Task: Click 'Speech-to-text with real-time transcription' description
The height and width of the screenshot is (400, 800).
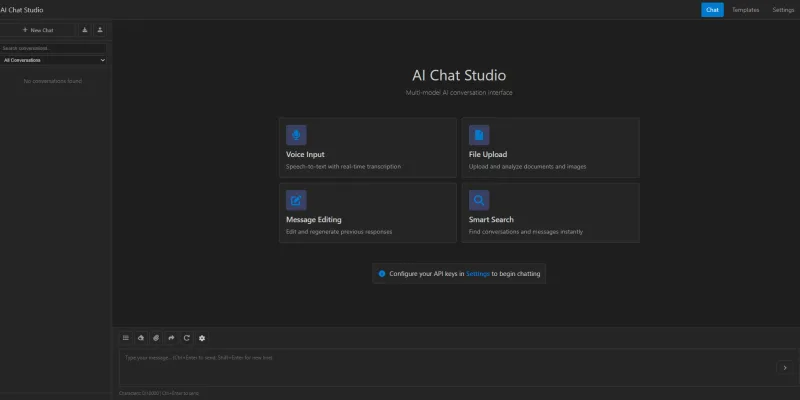Action: pos(343,167)
